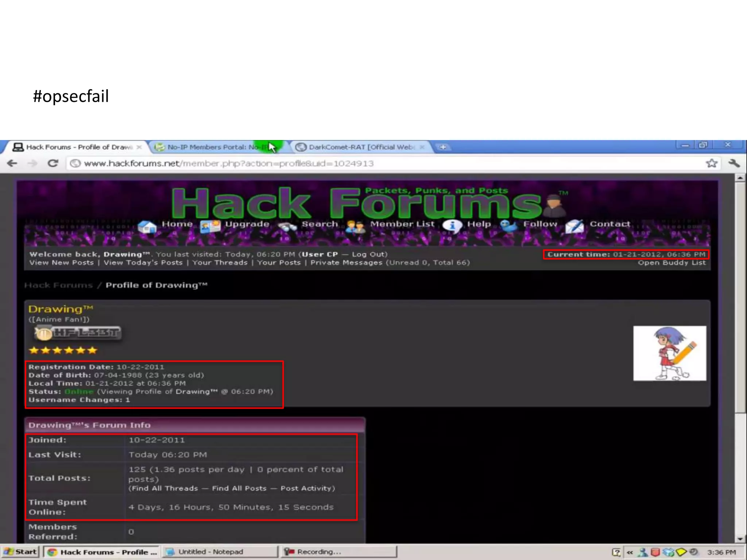Click the Registration Date 10-22-2011 text
Viewport: 747px width, 560px height.
pos(96,367)
